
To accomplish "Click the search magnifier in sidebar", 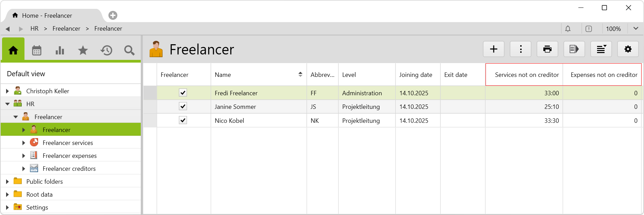I will point(129,51).
